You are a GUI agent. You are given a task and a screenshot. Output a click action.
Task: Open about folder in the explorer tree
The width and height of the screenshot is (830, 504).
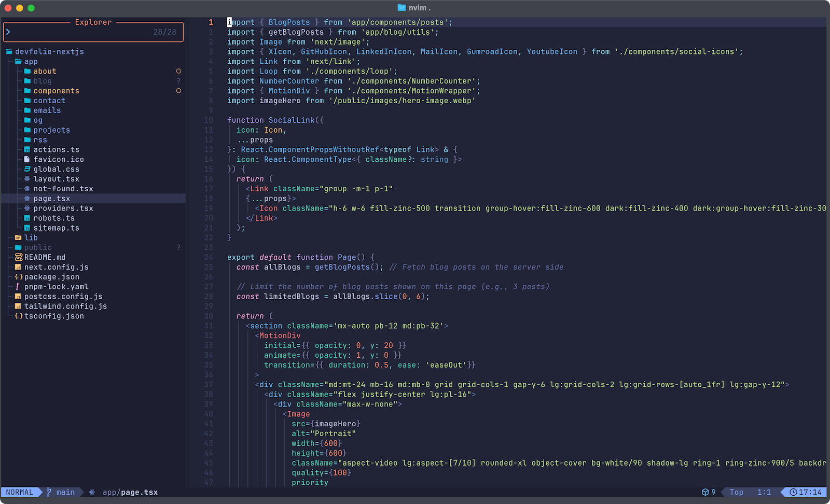click(45, 71)
